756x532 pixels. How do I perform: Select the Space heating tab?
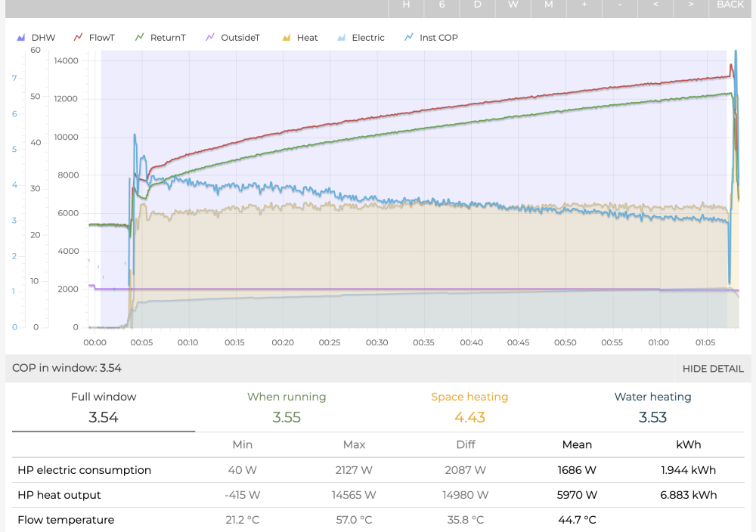(x=469, y=407)
